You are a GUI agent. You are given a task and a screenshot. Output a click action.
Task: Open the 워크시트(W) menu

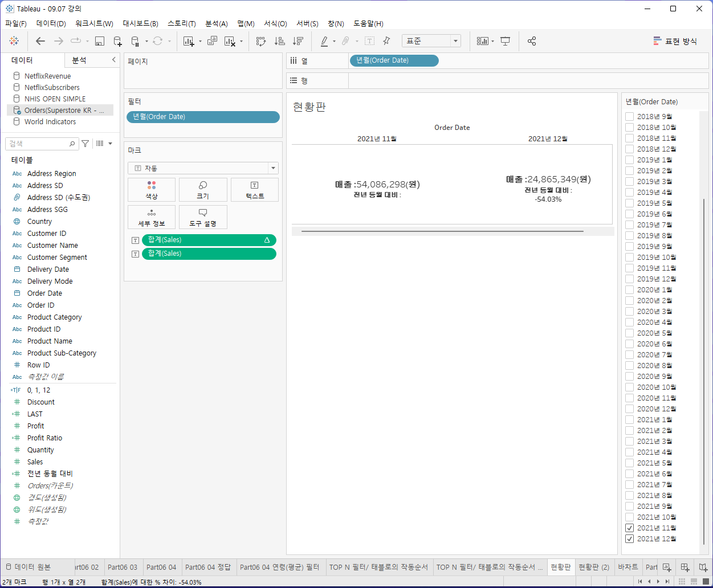(94, 23)
